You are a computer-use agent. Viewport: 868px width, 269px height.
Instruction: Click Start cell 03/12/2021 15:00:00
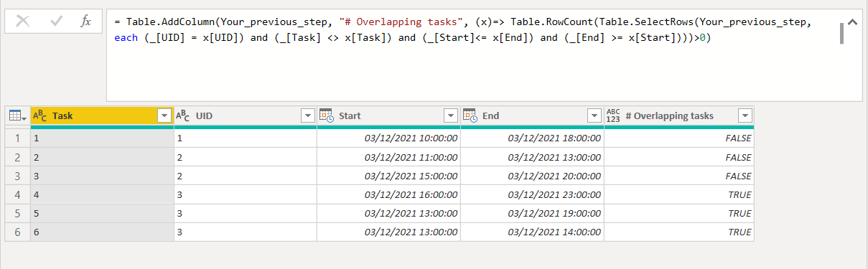388,176
